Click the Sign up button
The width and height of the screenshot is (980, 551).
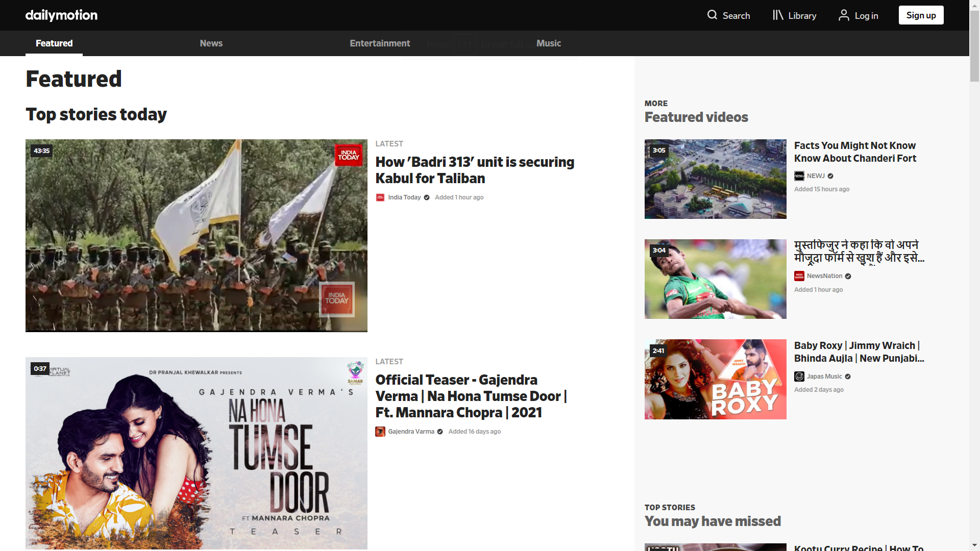(921, 15)
